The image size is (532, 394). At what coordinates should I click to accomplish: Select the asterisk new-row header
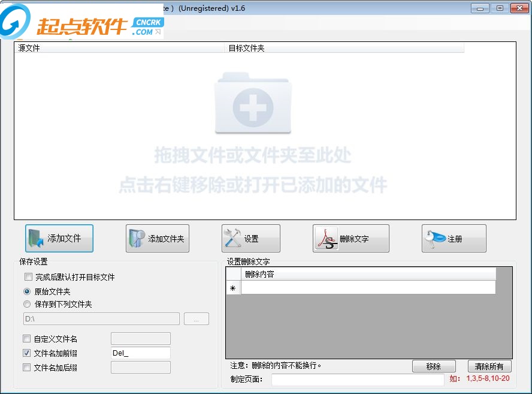click(x=233, y=288)
